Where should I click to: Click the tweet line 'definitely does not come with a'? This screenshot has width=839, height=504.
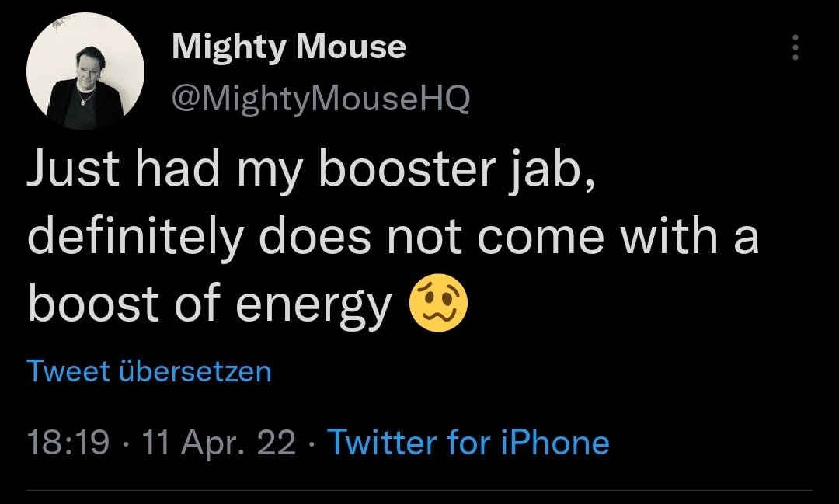(x=392, y=236)
